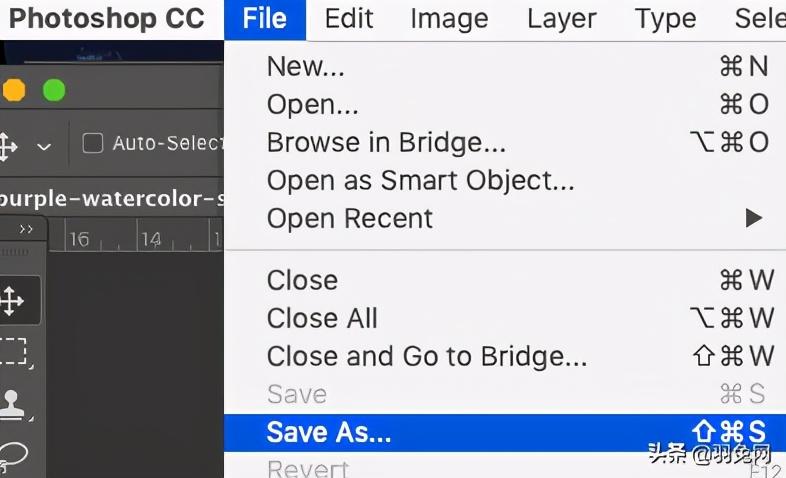Open the Layer menu
The height and width of the screenshot is (478, 786).
(x=561, y=18)
